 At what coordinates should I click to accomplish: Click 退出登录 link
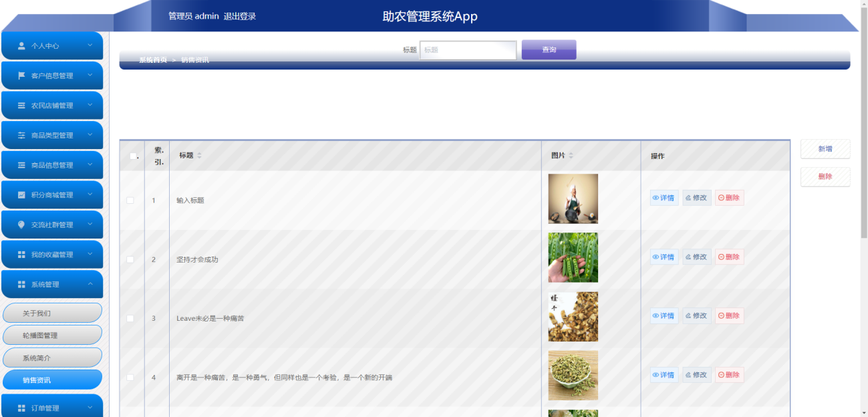240,16
